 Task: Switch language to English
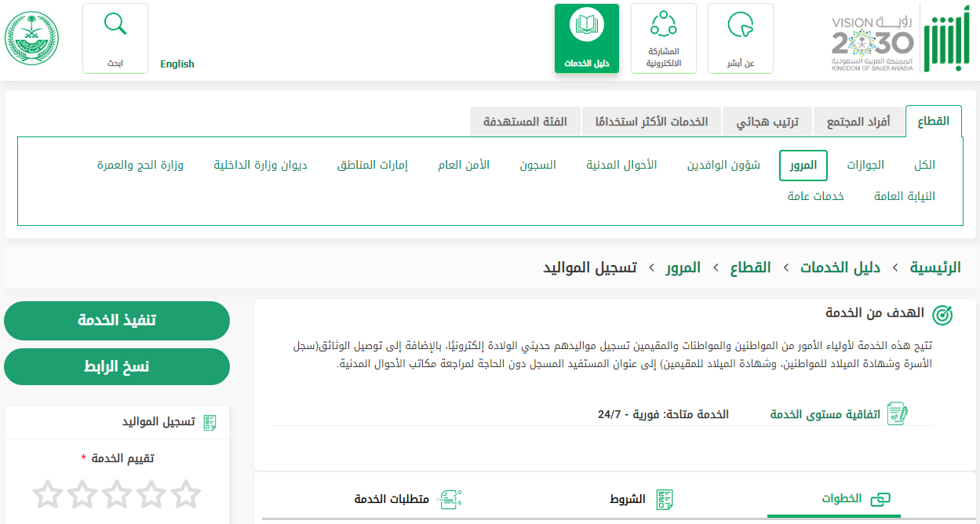click(x=177, y=64)
